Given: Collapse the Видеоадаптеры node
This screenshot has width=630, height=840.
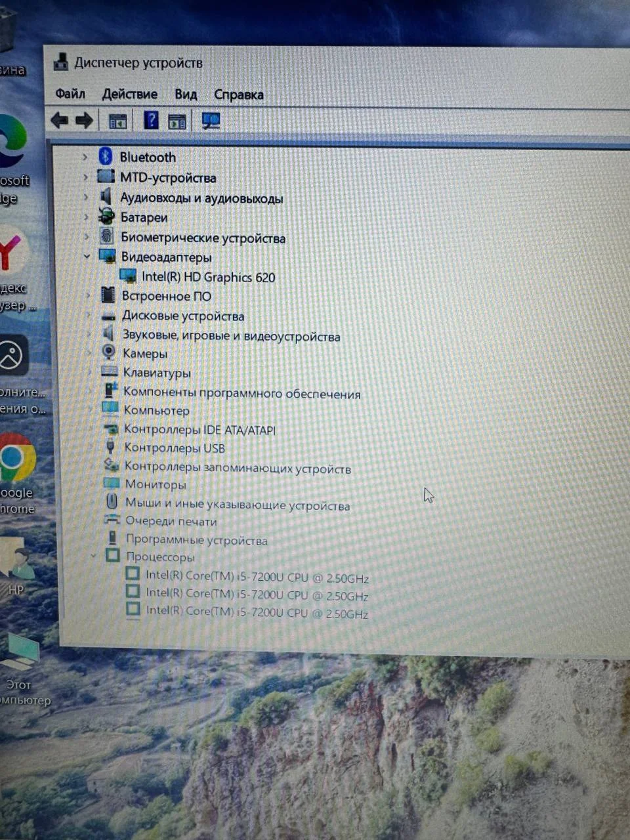Looking at the screenshot, I should 87,257.
